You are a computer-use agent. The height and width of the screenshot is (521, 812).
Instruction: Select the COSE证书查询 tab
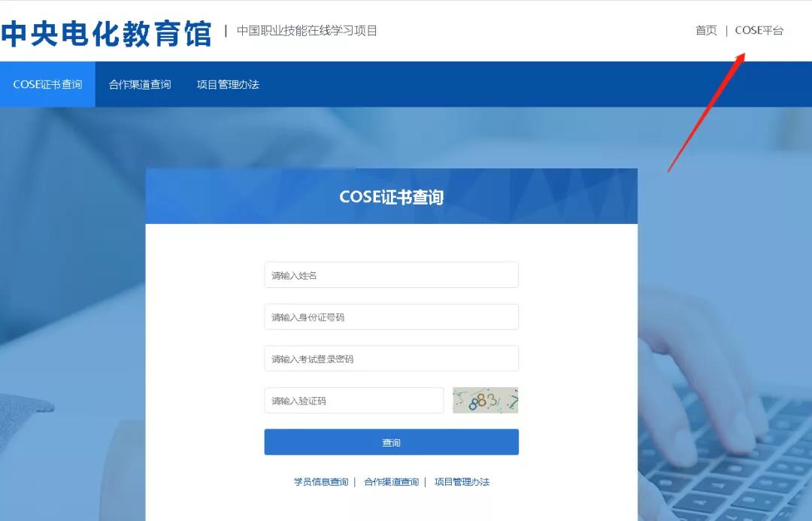(47, 84)
